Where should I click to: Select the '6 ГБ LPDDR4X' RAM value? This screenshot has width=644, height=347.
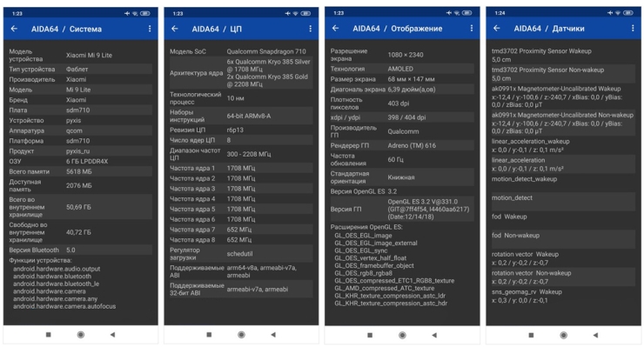tap(87, 162)
